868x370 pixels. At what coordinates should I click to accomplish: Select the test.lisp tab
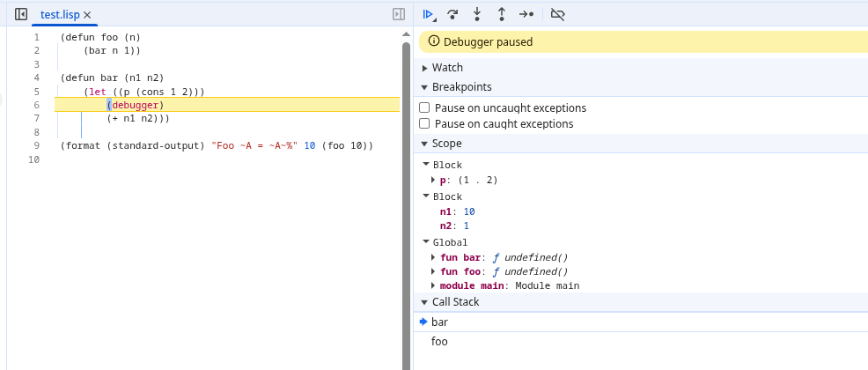(x=60, y=15)
